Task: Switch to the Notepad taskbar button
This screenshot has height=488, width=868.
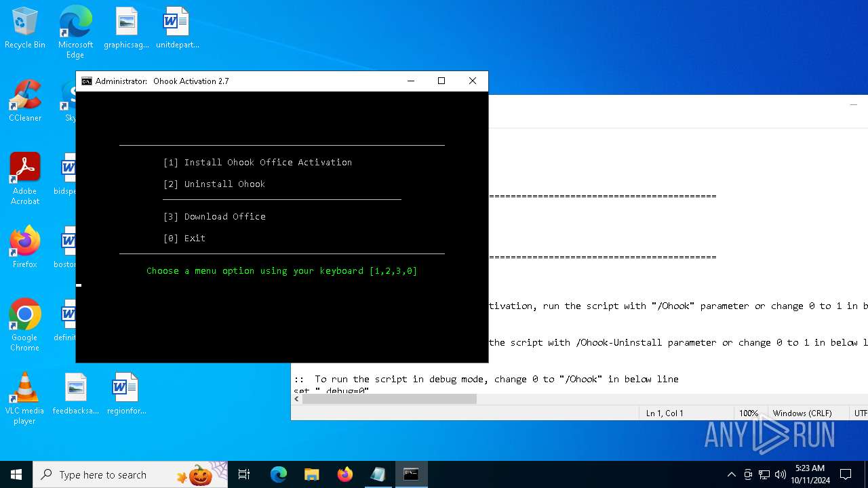Action: (x=378, y=474)
